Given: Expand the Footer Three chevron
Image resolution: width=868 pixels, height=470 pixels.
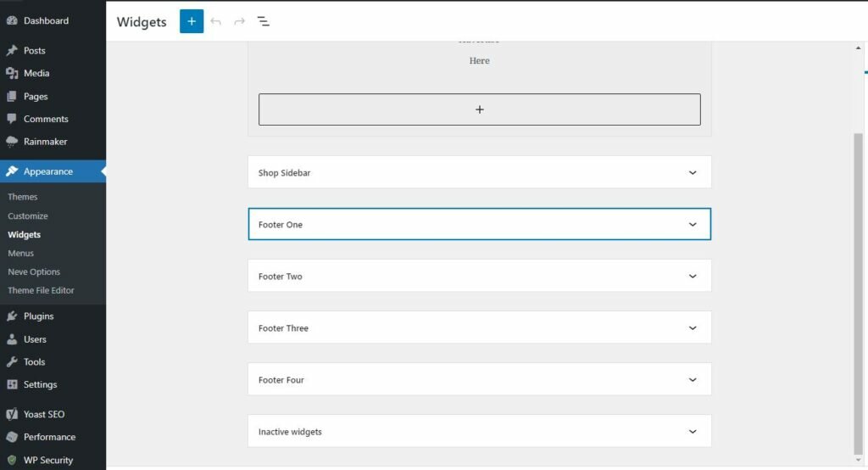Looking at the screenshot, I should 693,328.
